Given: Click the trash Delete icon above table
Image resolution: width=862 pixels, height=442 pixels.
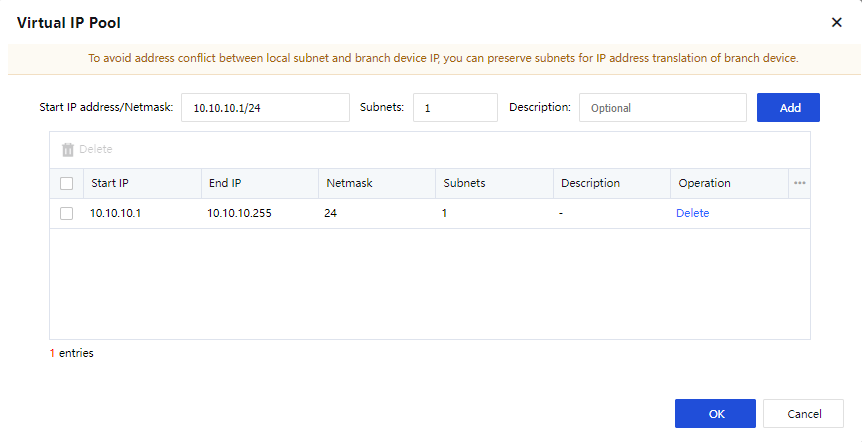Looking at the screenshot, I should pos(68,149).
